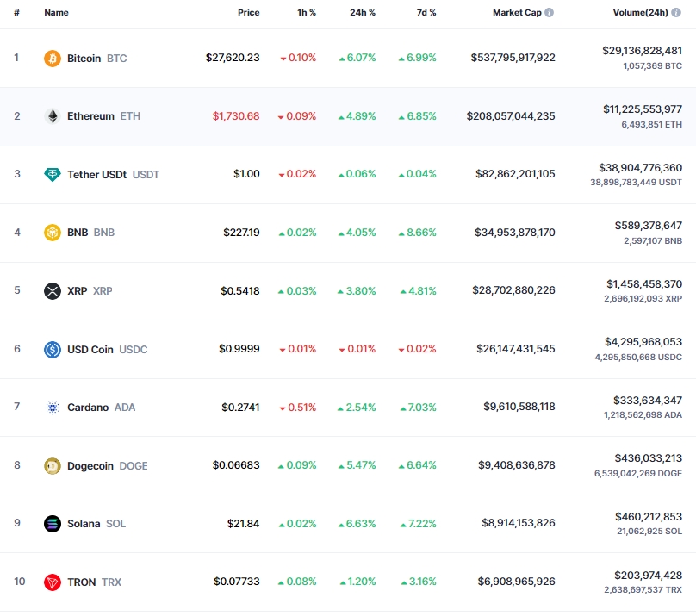Sort by Volume(24h) column header

pyautogui.click(x=641, y=12)
